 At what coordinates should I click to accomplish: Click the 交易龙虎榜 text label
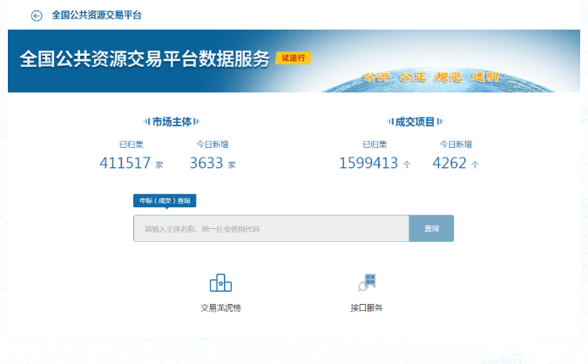pyautogui.click(x=220, y=307)
